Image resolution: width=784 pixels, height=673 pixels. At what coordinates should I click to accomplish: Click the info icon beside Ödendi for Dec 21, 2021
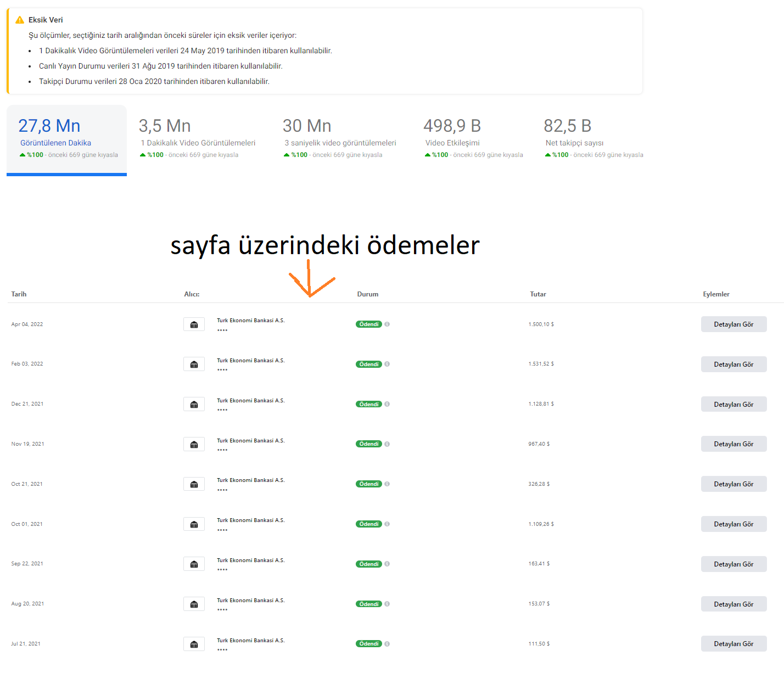click(x=387, y=404)
